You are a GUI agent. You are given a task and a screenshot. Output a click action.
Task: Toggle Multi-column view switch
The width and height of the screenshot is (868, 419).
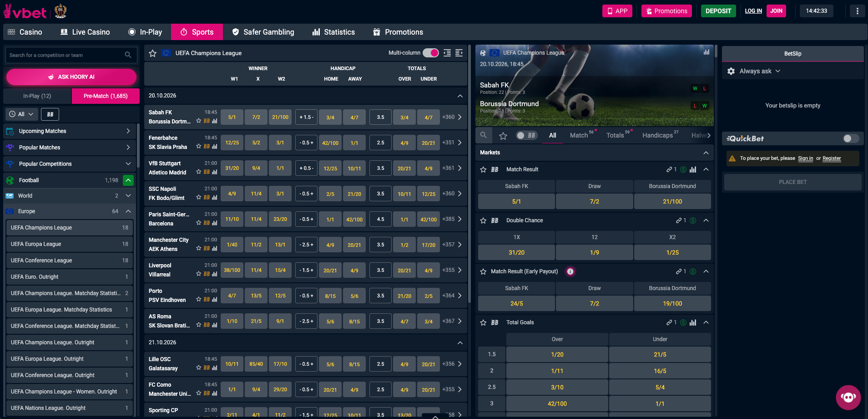pyautogui.click(x=431, y=53)
